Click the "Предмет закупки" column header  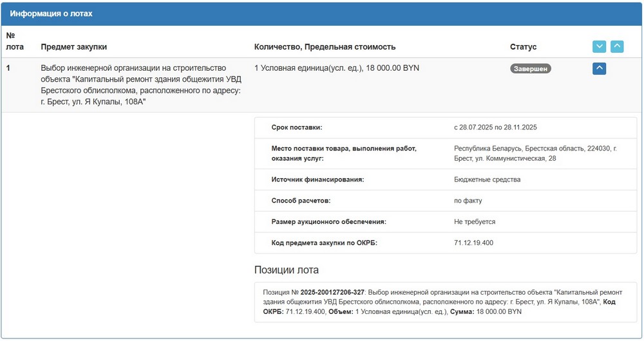pyautogui.click(x=74, y=47)
